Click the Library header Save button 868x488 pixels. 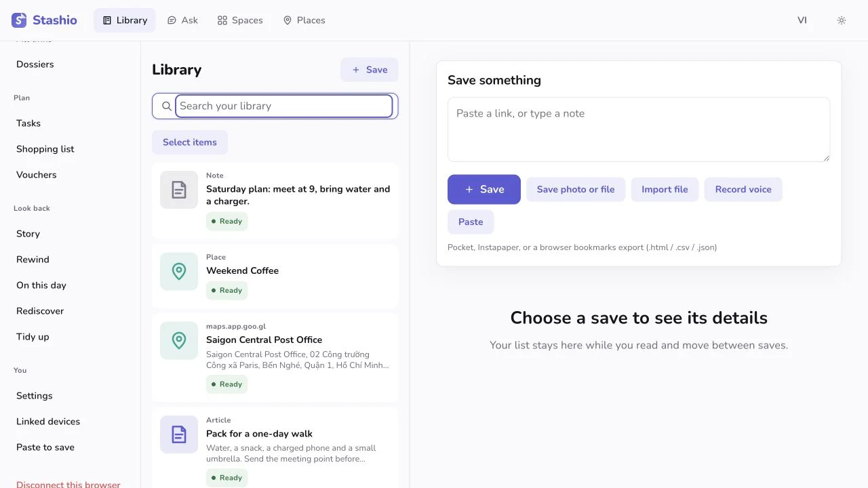(x=370, y=70)
